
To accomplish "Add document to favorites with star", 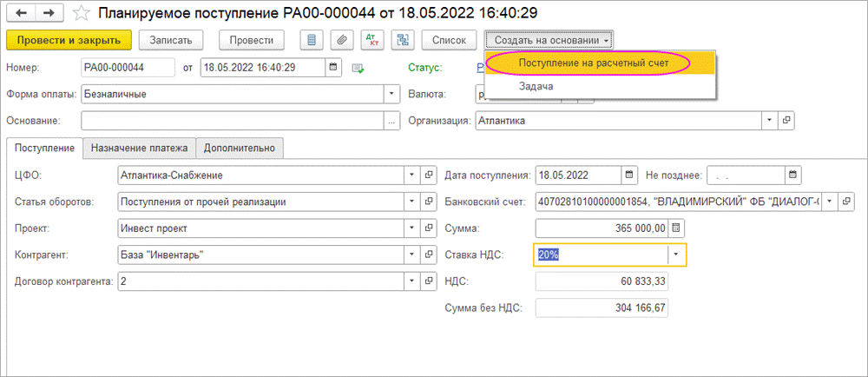I will coord(80,14).
